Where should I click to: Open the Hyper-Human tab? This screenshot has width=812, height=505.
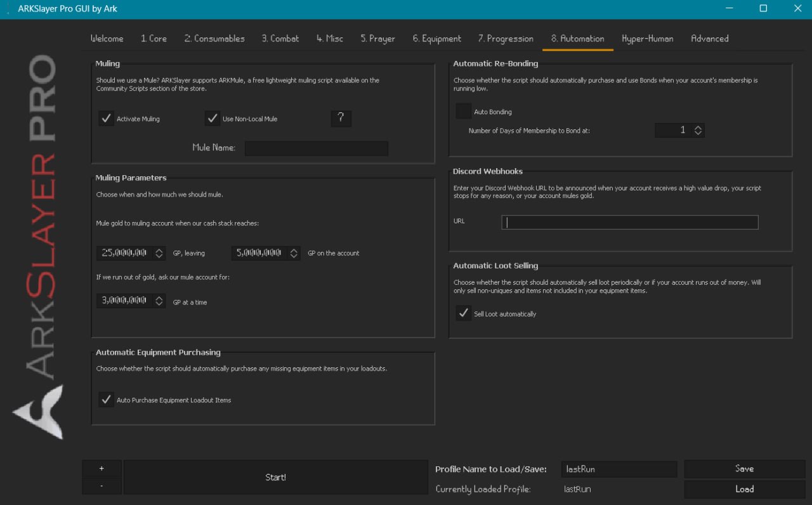(x=648, y=39)
